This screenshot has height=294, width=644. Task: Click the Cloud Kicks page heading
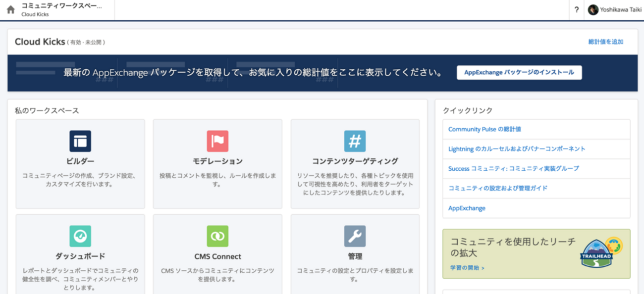pyautogui.click(x=40, y=42)
